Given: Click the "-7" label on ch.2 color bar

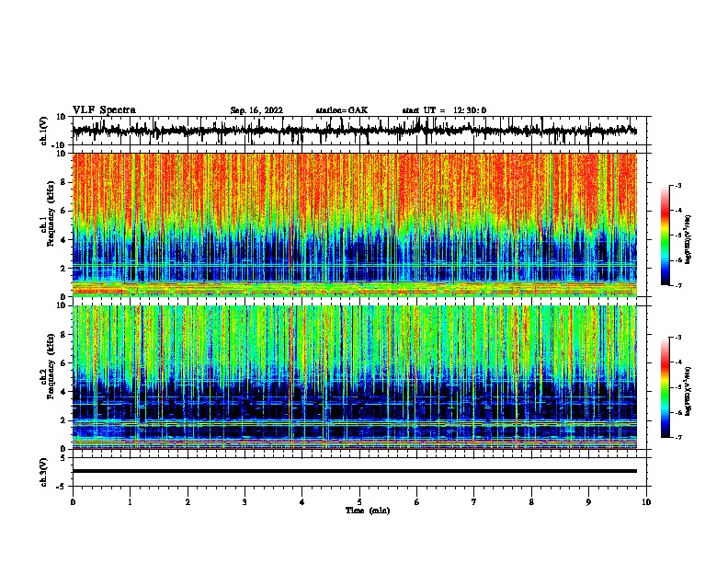Looking at the screenshot, I should point(678,438).
